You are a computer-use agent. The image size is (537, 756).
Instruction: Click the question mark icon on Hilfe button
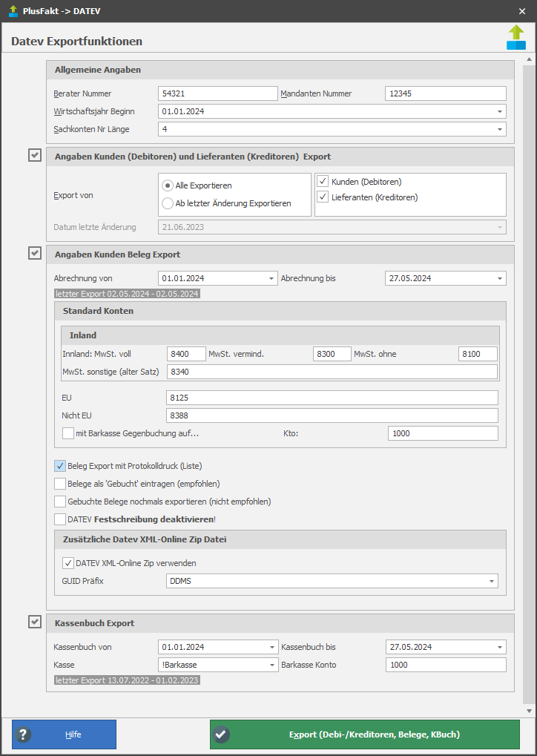point(23,734)
